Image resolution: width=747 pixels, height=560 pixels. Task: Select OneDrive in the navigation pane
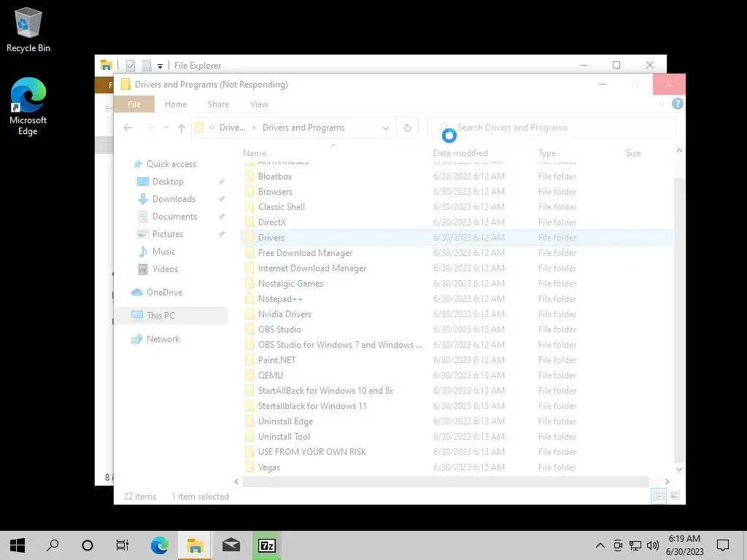click(164, 292)
